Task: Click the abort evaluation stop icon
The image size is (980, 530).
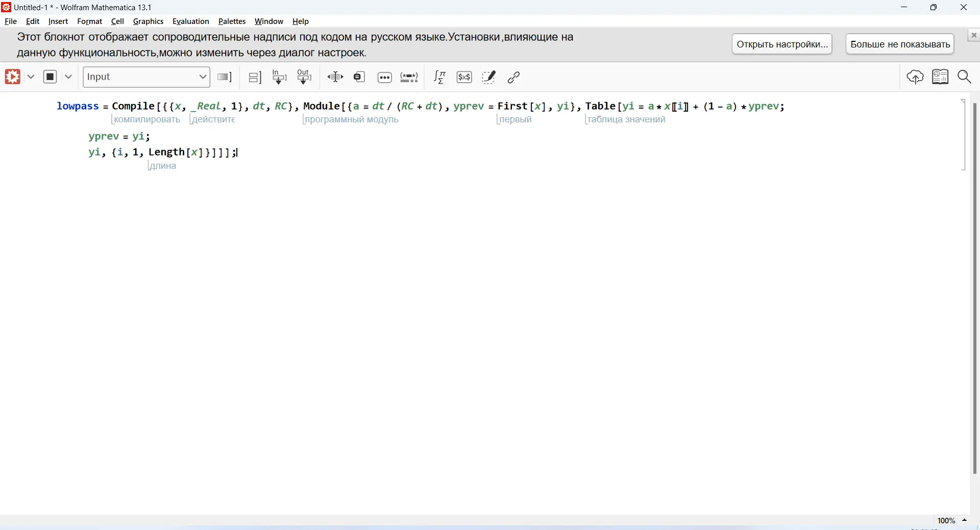Action: [50, 77]
